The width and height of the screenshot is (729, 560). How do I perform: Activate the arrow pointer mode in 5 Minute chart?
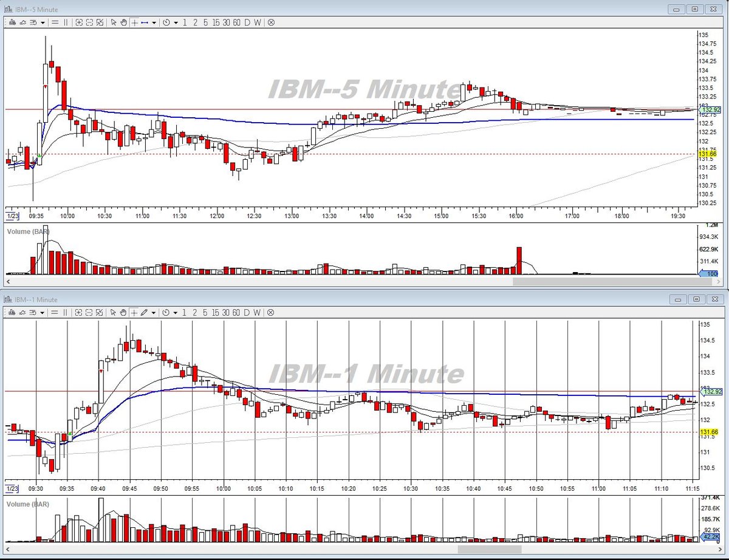[114, 22]
